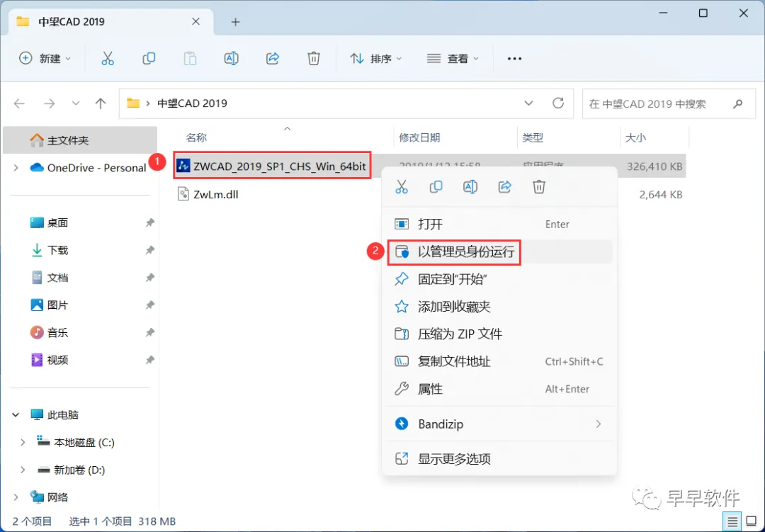Click the Rename icon in the toolbar
This screenshot has height=532, width=765.
[x=231, y=59]
